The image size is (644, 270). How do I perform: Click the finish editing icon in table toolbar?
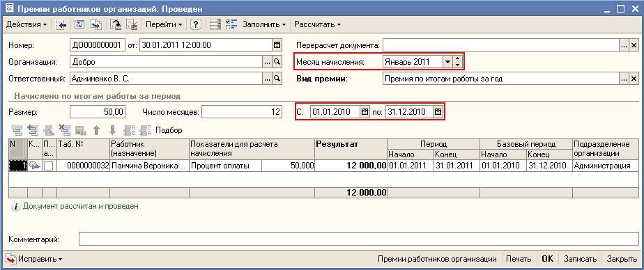coord(81,131)
